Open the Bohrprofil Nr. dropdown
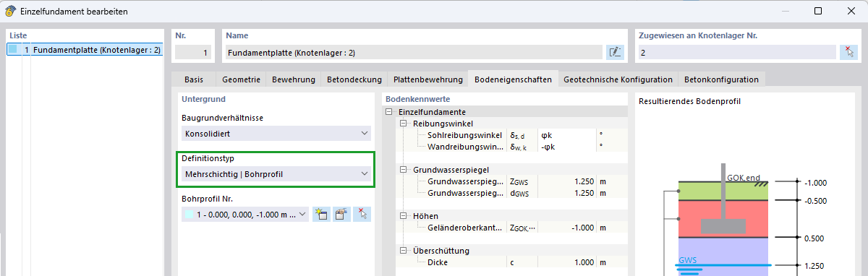The width and height of the screenshot is (868, 276). coord(245,214)
